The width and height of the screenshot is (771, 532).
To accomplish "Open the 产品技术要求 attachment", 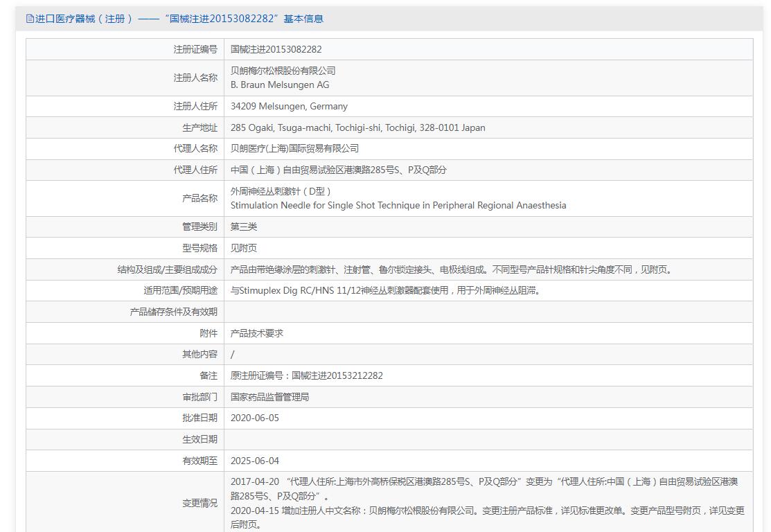I will pyautogui.click(x=256, y=333).
